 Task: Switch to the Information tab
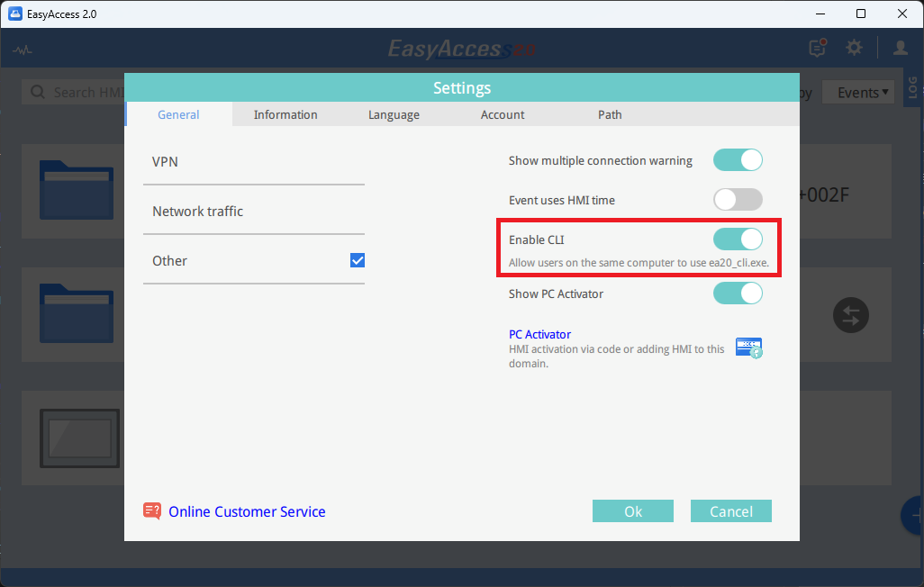[285, 114]
